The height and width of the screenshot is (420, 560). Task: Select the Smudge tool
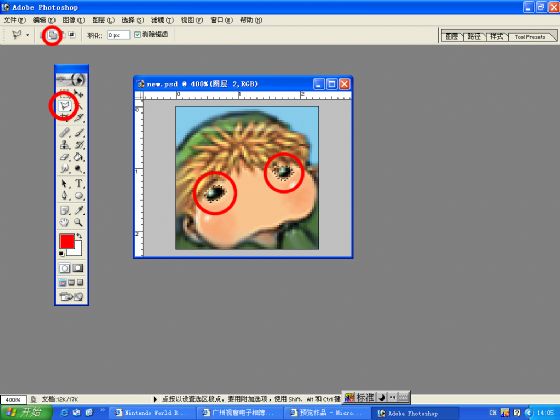65,168
